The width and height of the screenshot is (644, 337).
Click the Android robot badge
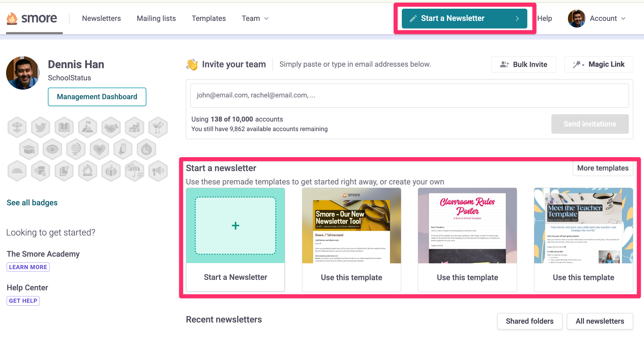[17, 171]
